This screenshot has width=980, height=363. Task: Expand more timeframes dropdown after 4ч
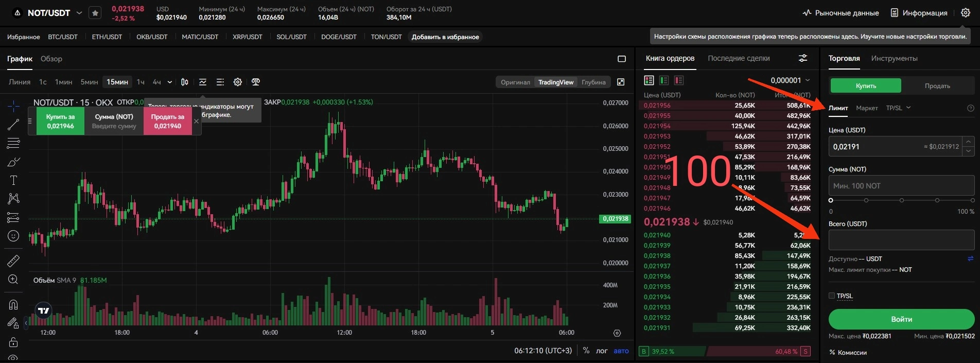click(170, 82)
